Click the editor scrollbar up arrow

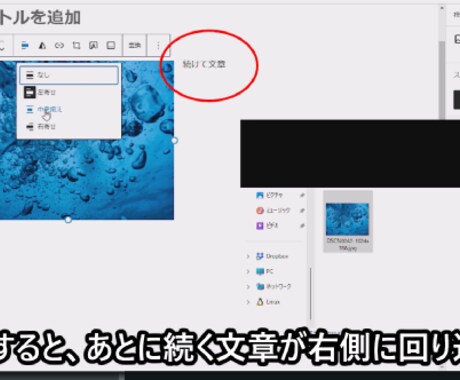pyautogui.click(x=442, y=9)
